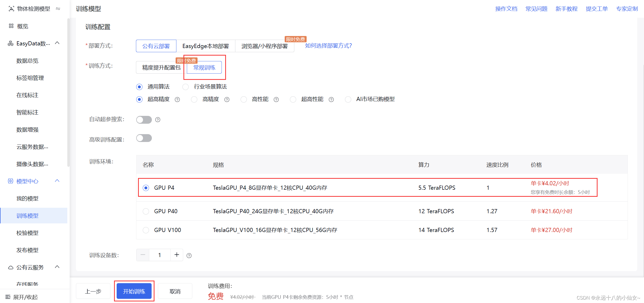Viewport: 644px width, 303px height.
Task: Choose 公有云部署 deployment tab
Action: click(156, 46)
